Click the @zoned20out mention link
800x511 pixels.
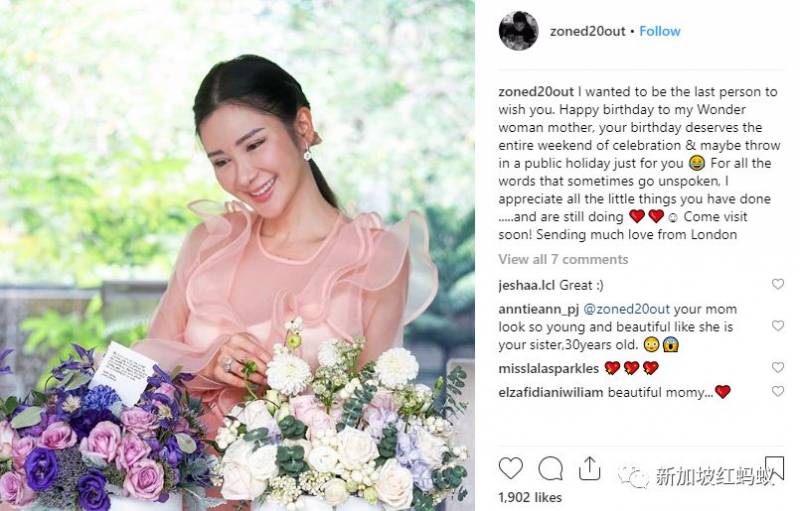(x=626, y=309)
